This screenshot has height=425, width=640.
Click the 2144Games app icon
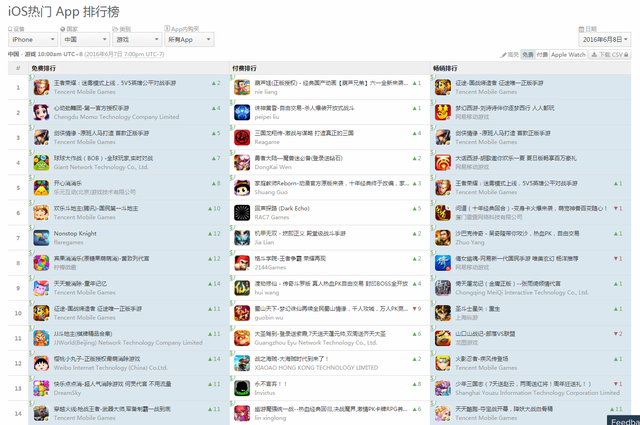coord(242,263)
